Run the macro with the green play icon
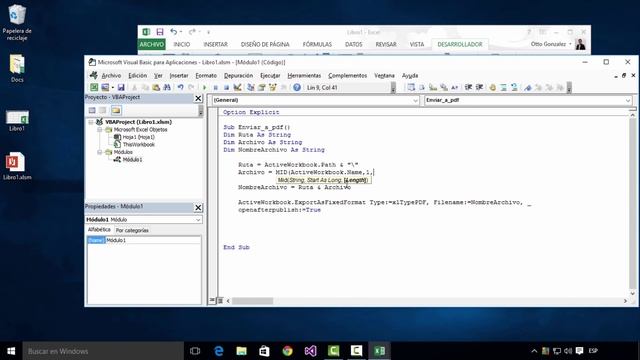640x360 pixels. click(204, 87)
